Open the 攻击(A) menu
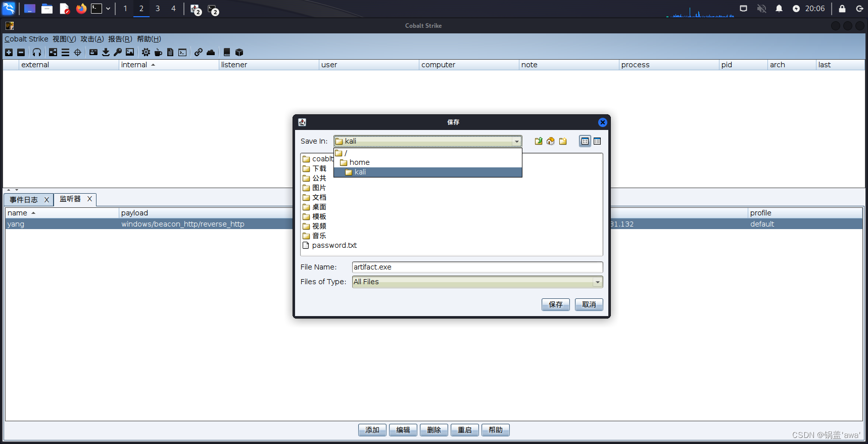This screenshot has width=868, height=444. 92,39
